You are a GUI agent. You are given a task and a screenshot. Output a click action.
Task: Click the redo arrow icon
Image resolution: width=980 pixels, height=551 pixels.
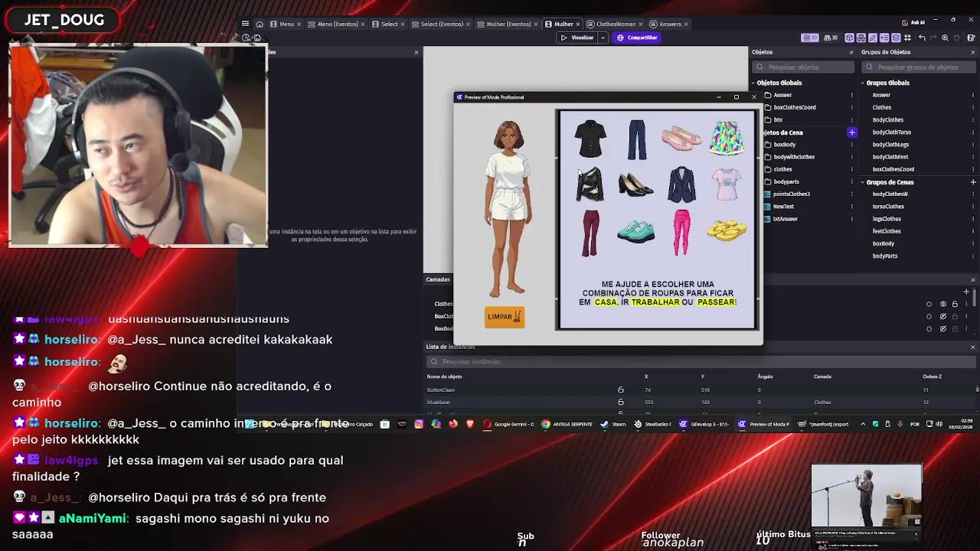pyautogui.click(x=933, y=37)
